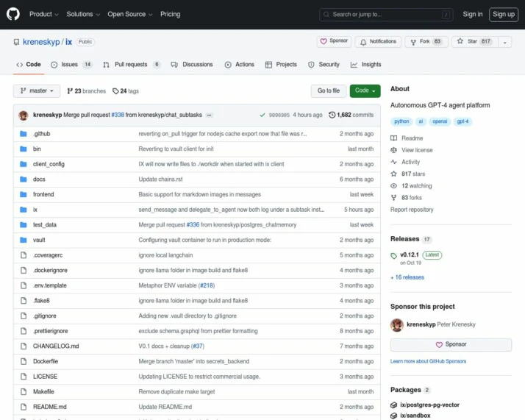Click the book icon next to Readme
The image size is (525, 420).
coord(394,138)
